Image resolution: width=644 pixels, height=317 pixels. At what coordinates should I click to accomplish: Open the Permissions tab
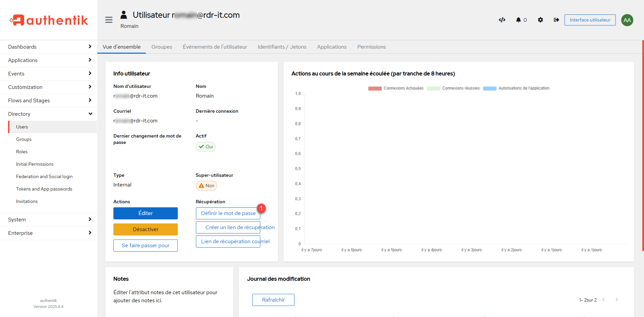[371, 47]
